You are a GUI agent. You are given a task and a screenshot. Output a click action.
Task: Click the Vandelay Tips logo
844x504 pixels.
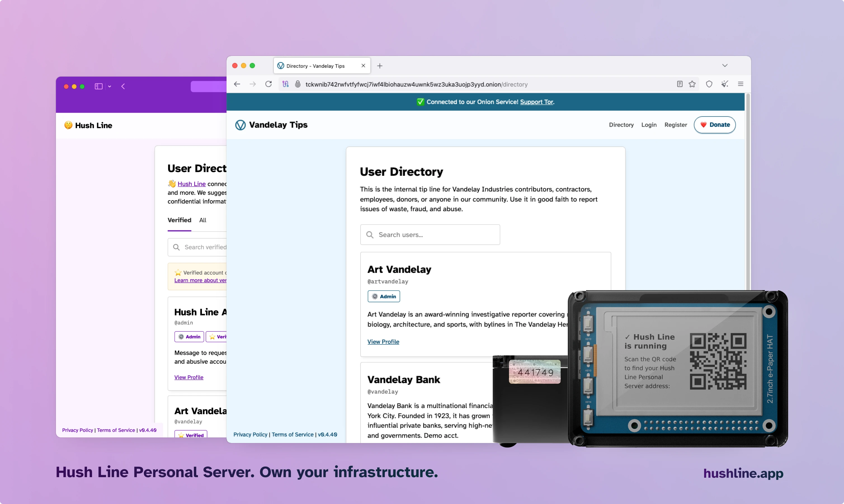[x=271, y=125]
